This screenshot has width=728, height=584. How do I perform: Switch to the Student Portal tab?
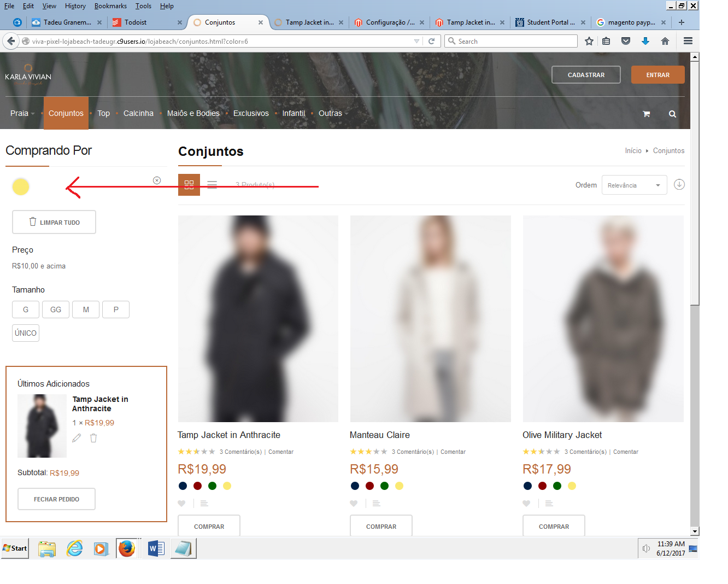tap(549, 22)
